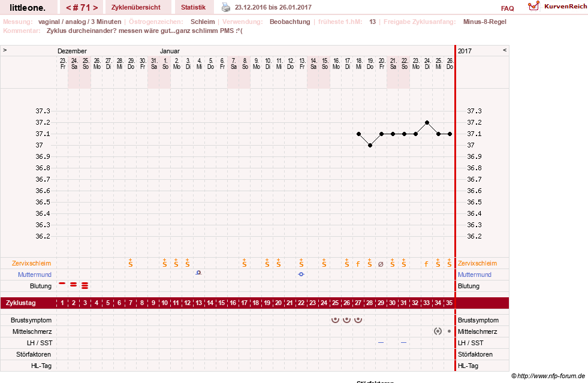Click the Zervixschleim 'ø' symbol on day 29
Screen dimensions: 588x383
[x=381, y=264]
